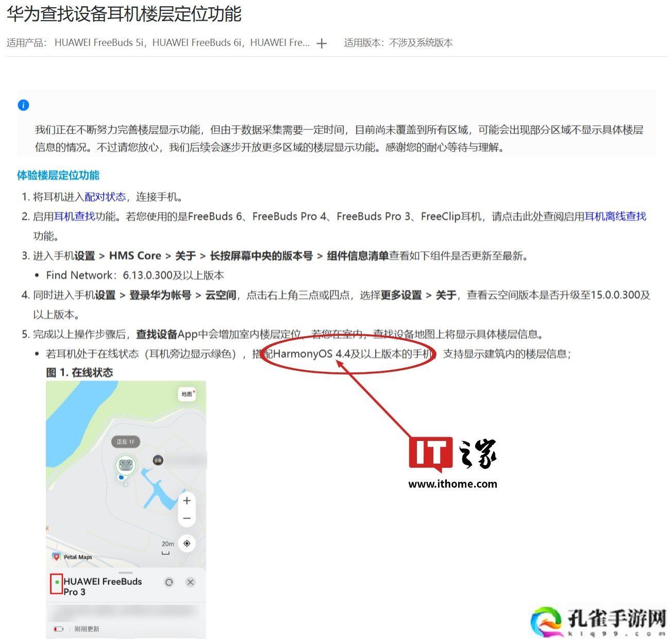Open the 配对状态 link
The image size is (672, 639).
tap(105, 196)
